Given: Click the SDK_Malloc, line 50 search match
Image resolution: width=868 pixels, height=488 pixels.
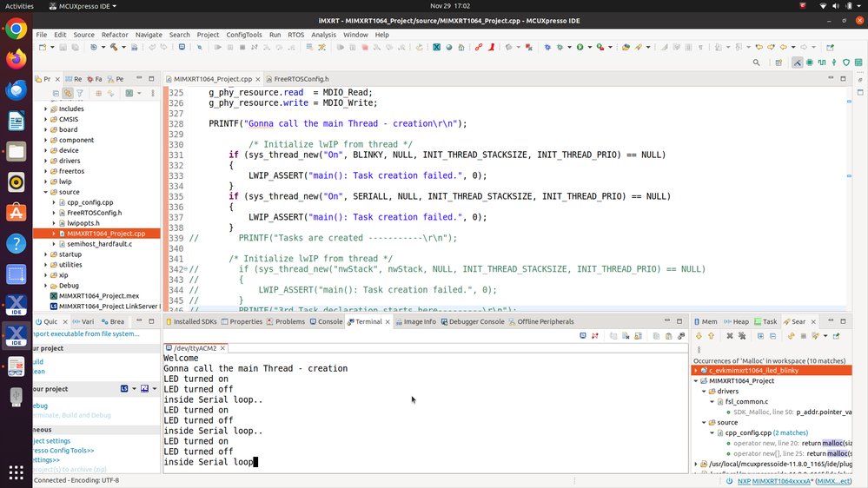Looking at the screenshot, I should coord(792,412).
